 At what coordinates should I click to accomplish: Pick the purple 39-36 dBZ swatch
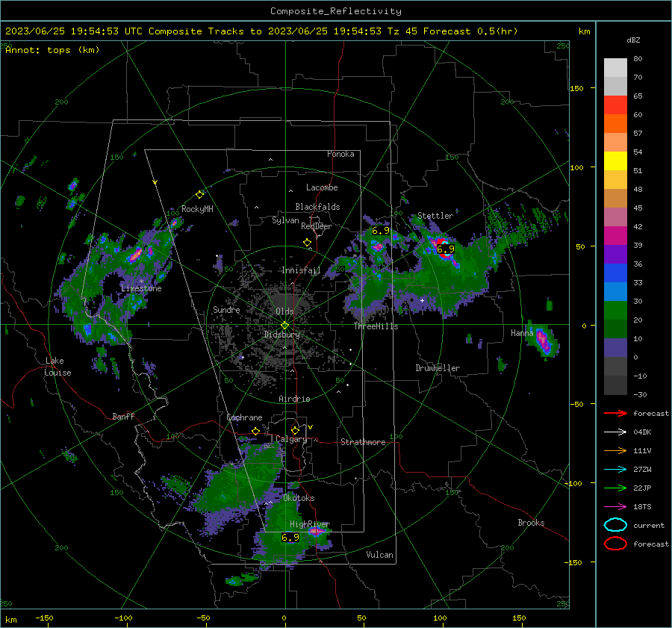(x=615, y=255)
